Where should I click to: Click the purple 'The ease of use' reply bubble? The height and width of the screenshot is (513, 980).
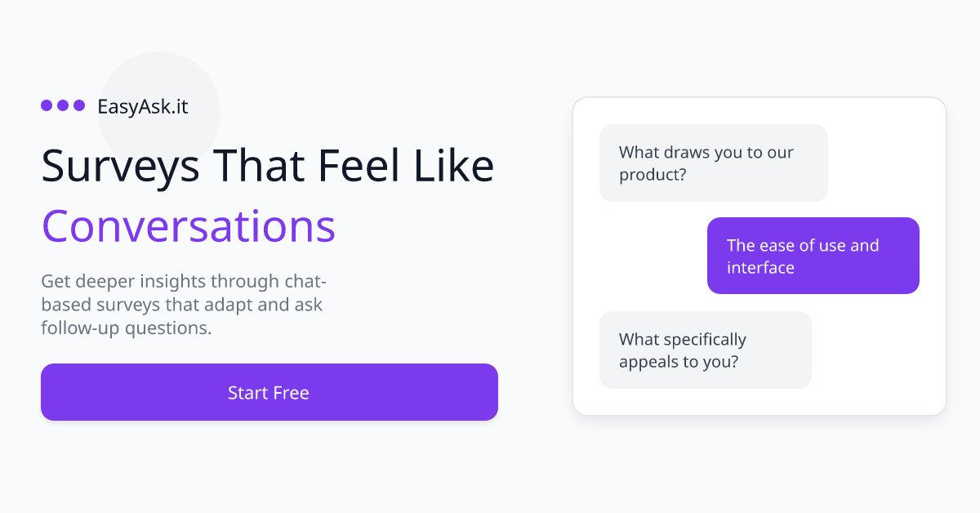pos(813,256)
